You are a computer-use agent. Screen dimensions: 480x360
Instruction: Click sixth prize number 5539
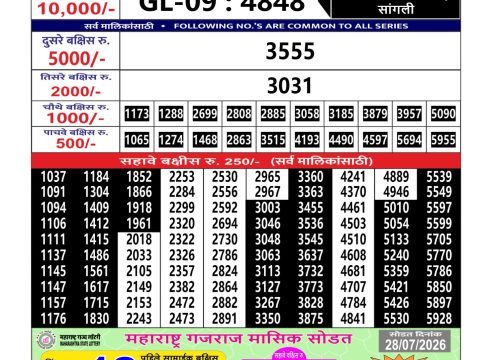coord(439,177)
